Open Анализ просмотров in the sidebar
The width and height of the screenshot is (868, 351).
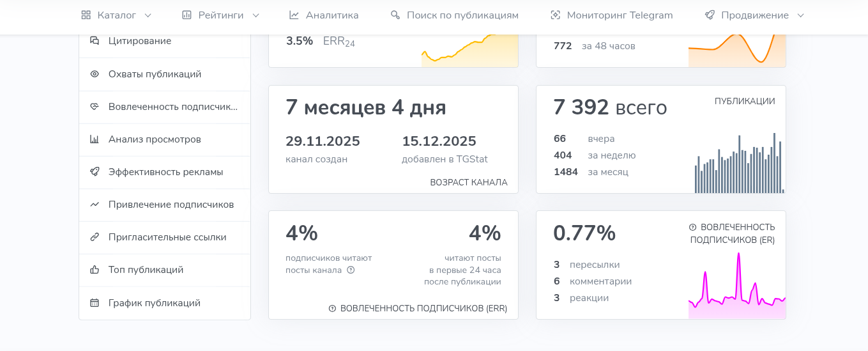click(165, 139)
